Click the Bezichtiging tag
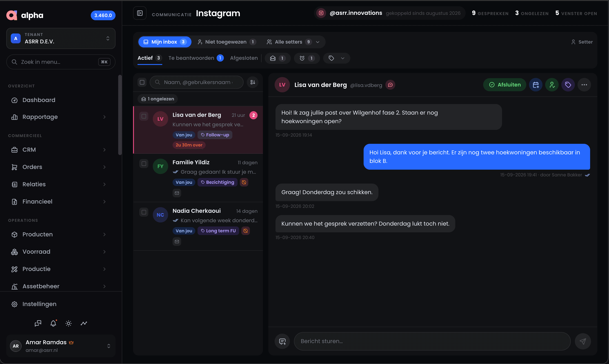This screenshot has height=364, width=609. tap(217, 182)
